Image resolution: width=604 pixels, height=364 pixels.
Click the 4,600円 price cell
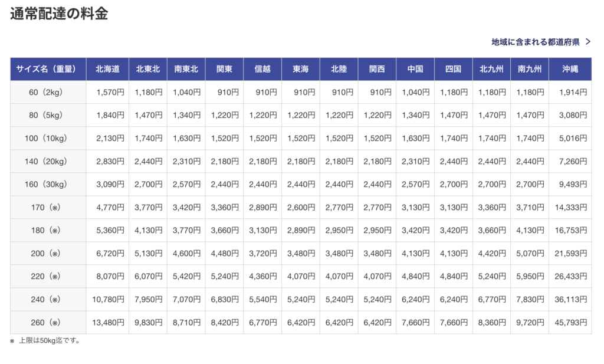coord(186,253)
